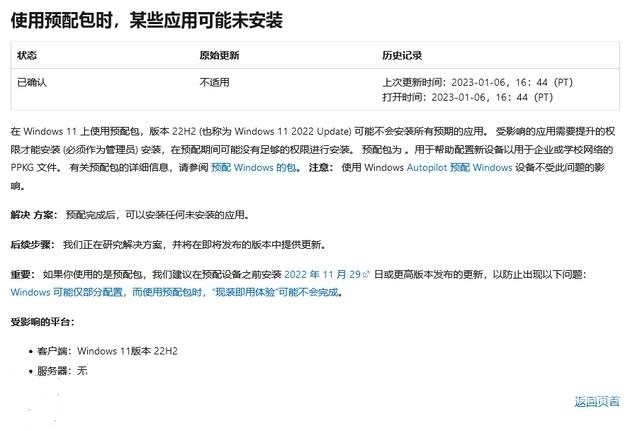640x431 pixels.
Task: Click the 注意 label in the paragraph
Action: (321, 167)
